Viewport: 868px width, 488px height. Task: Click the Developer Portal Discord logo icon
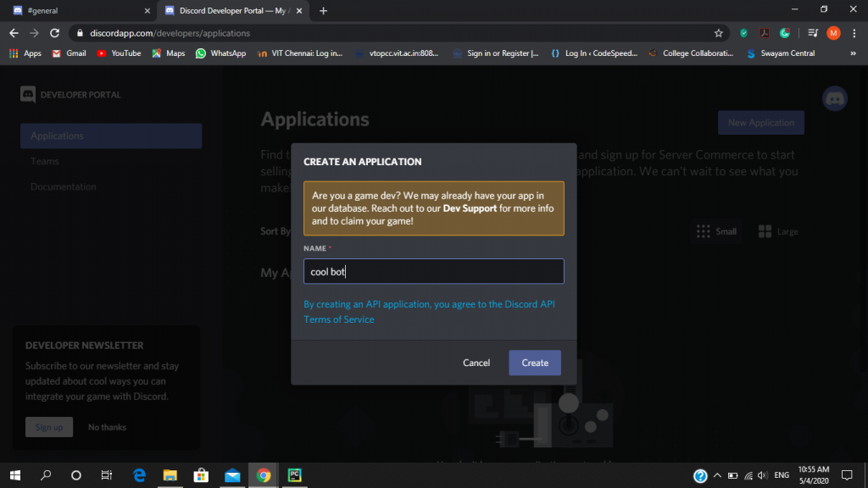point(28,94)
